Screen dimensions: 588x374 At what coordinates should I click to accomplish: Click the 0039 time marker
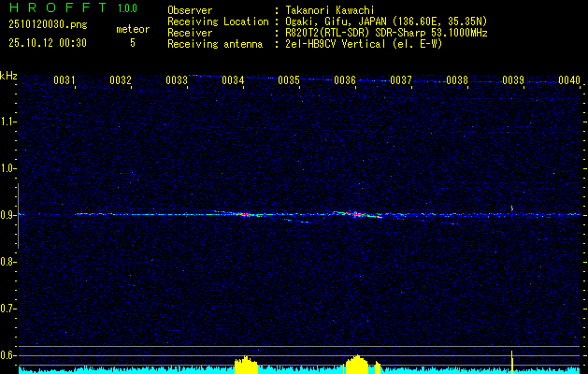513,79
